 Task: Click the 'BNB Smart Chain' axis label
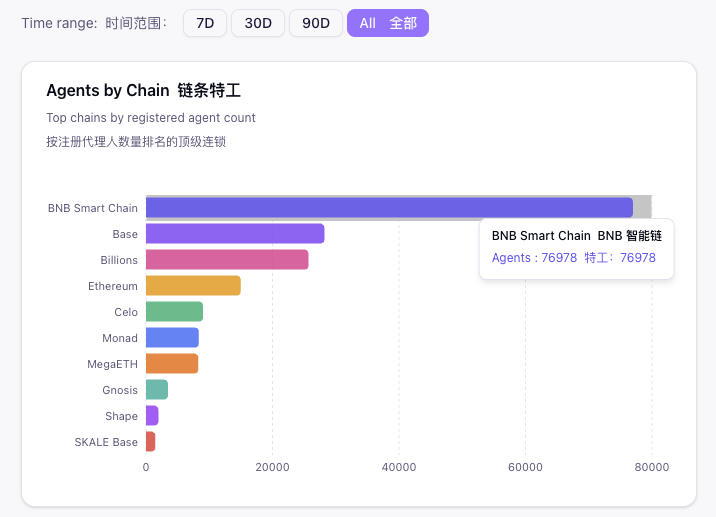[93, 208]
